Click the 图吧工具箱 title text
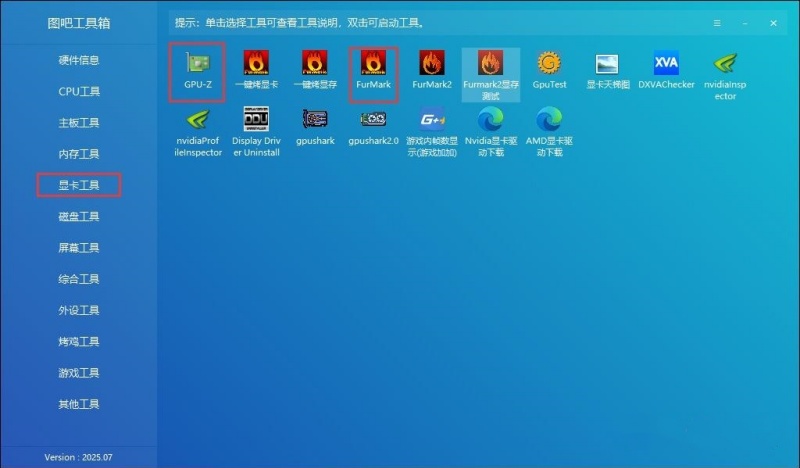Screen dimensions: 800x468 [x=79, y=23]
